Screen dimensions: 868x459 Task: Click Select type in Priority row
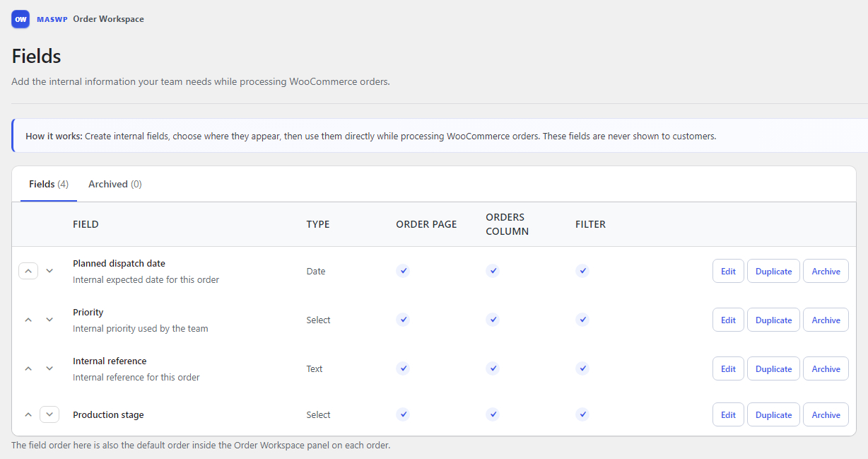[318, 320]
